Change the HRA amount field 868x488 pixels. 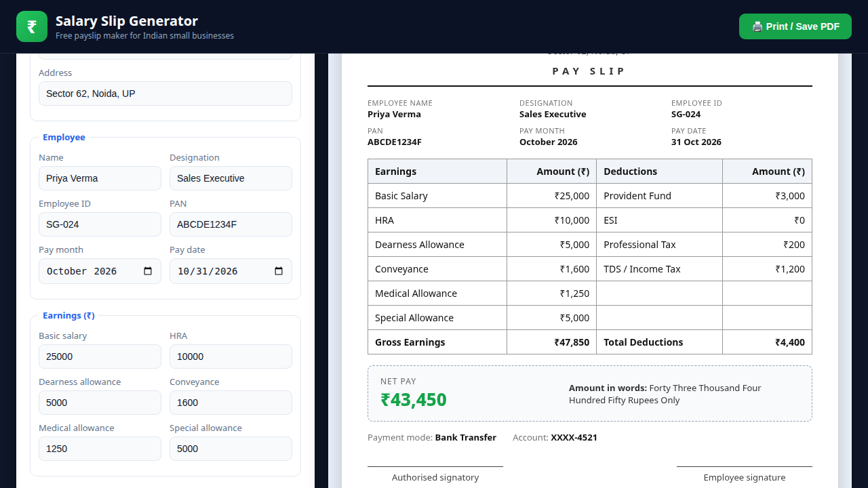pyautogui.click(x=231, y=357)
